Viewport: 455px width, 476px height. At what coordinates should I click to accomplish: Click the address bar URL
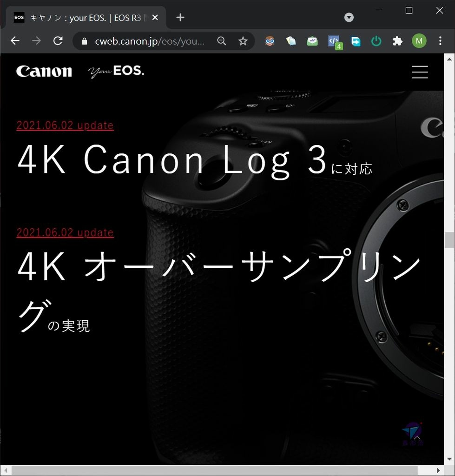click(x=149, y=41)
